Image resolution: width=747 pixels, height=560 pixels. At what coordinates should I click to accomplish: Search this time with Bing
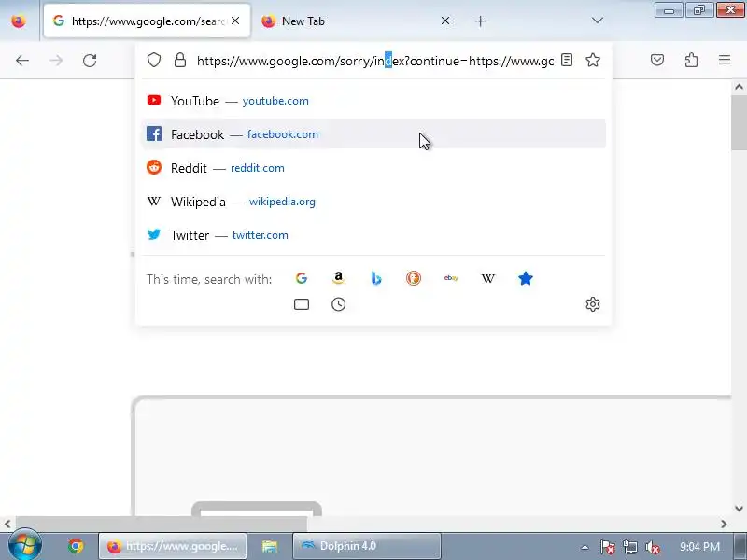376,278
